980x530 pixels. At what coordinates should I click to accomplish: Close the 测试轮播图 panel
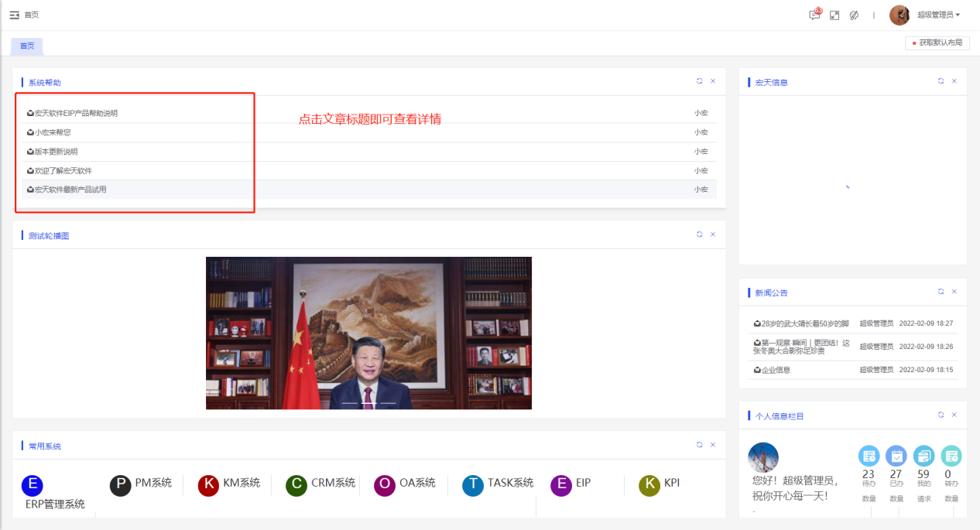coord(713,234)
